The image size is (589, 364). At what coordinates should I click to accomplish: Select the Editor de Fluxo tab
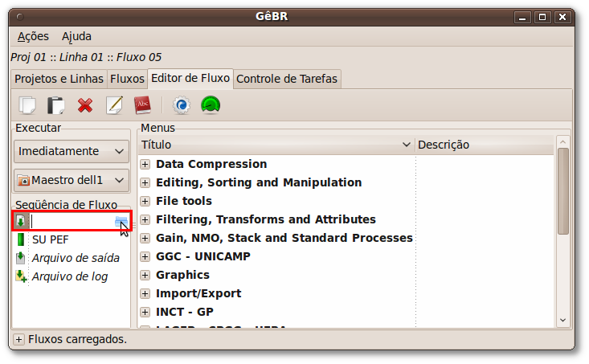[190, 78]
